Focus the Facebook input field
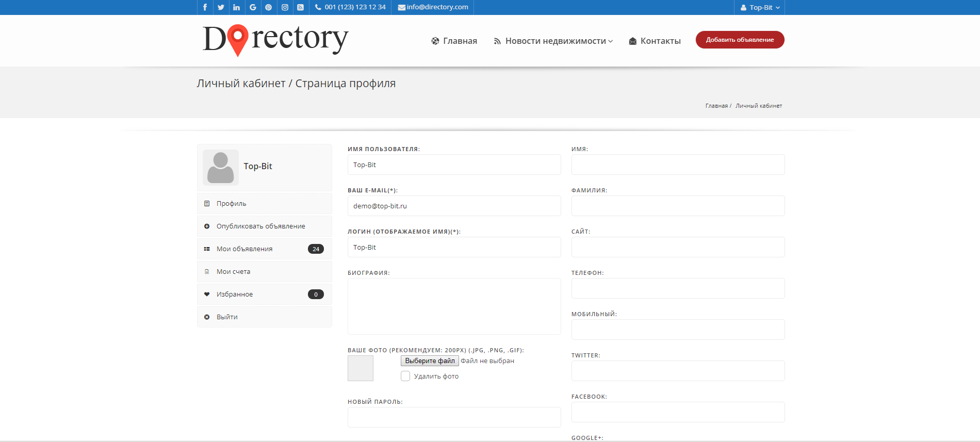 point(678,412)
